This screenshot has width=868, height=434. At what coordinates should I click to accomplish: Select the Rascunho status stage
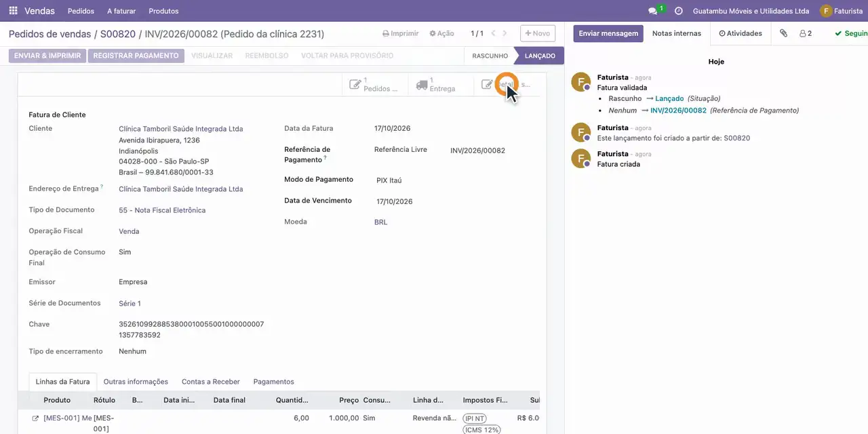(490, 56)
